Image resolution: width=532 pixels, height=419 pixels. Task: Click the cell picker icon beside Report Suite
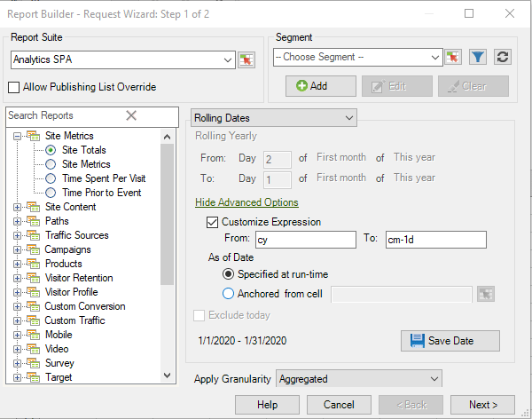point(246,60)
